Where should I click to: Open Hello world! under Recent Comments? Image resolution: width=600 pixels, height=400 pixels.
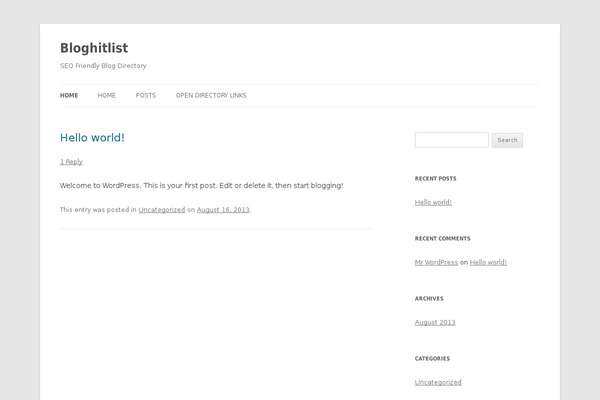tap(488, 263)
